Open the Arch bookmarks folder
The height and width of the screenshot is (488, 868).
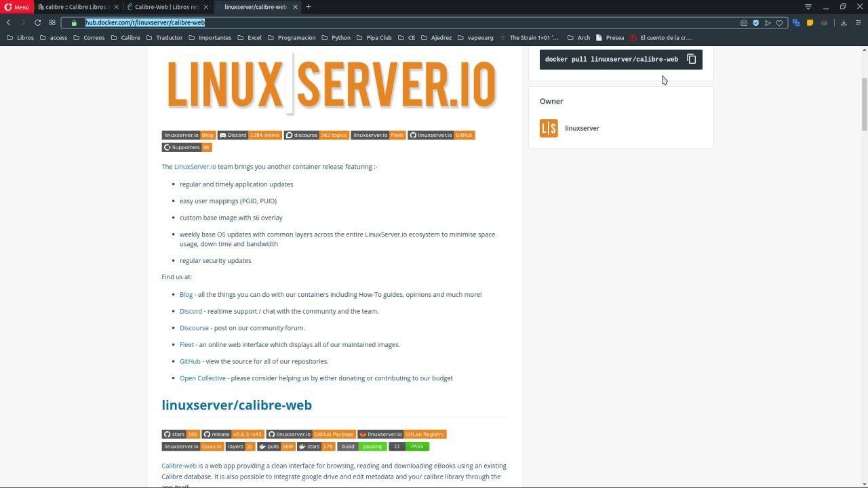click(x=578, y=38)
